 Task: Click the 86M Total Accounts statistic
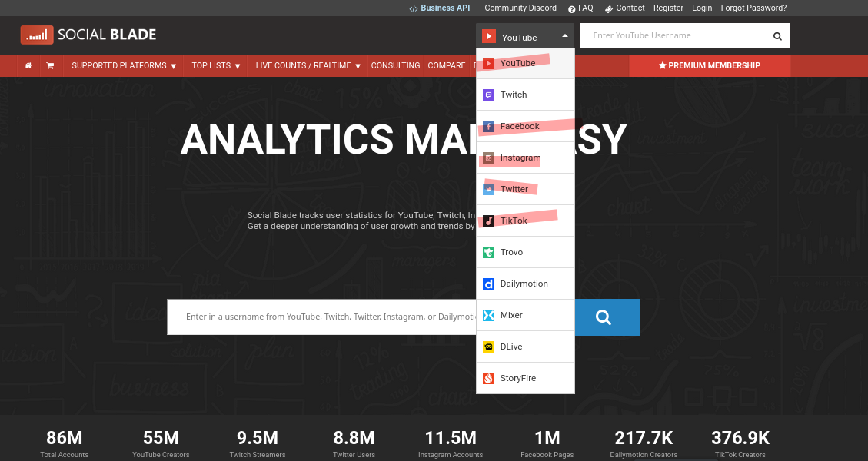tap(65, 444)
